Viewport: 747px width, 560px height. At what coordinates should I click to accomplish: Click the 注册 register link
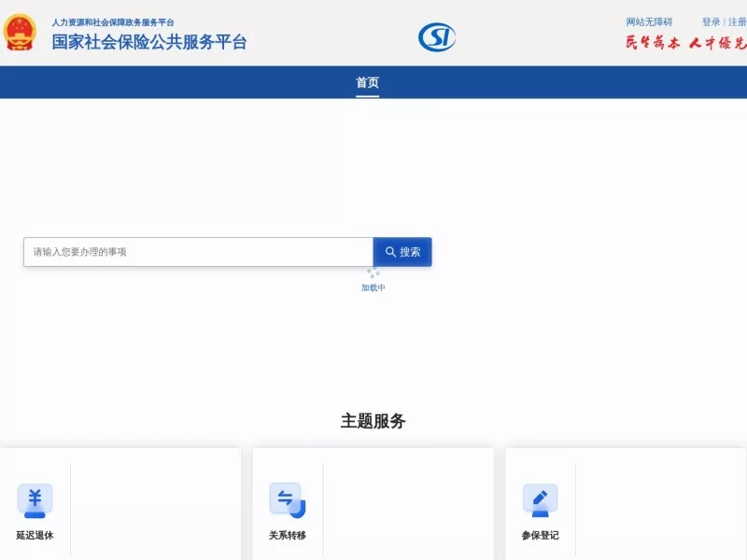point(737,21)
